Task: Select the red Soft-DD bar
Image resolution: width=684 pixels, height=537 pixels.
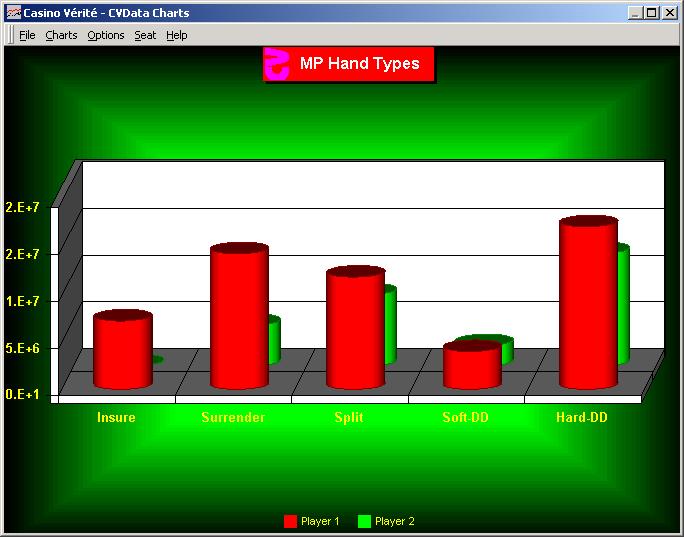Action: 472,366
